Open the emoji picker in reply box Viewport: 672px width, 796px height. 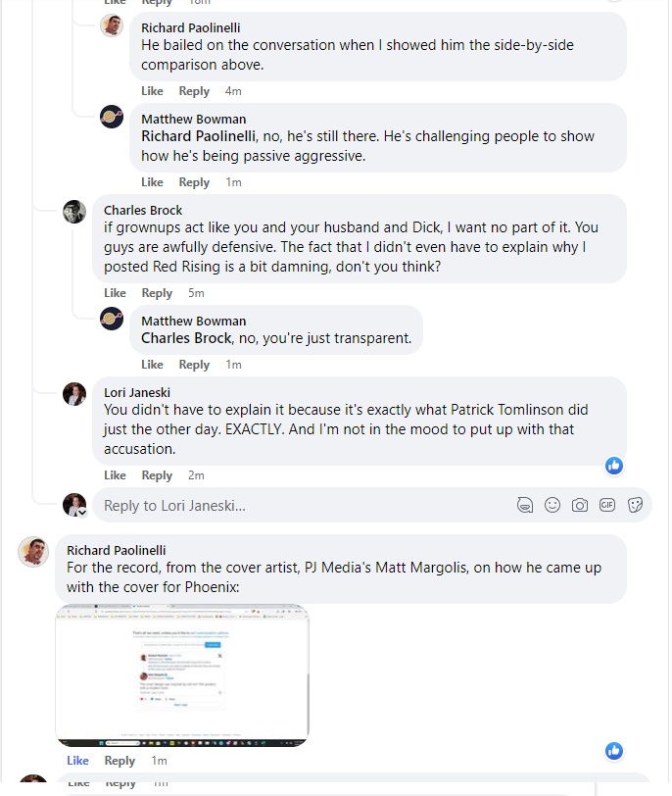552,505
